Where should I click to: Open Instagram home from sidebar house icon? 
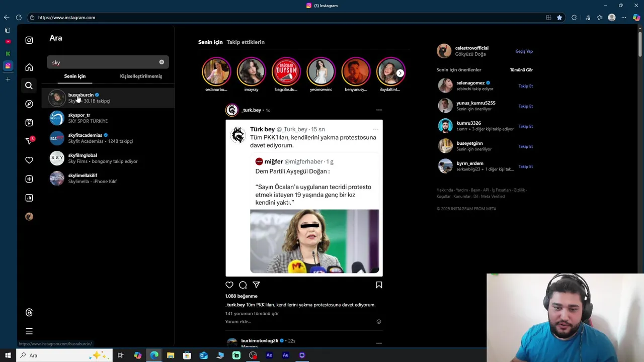point(29,67)
